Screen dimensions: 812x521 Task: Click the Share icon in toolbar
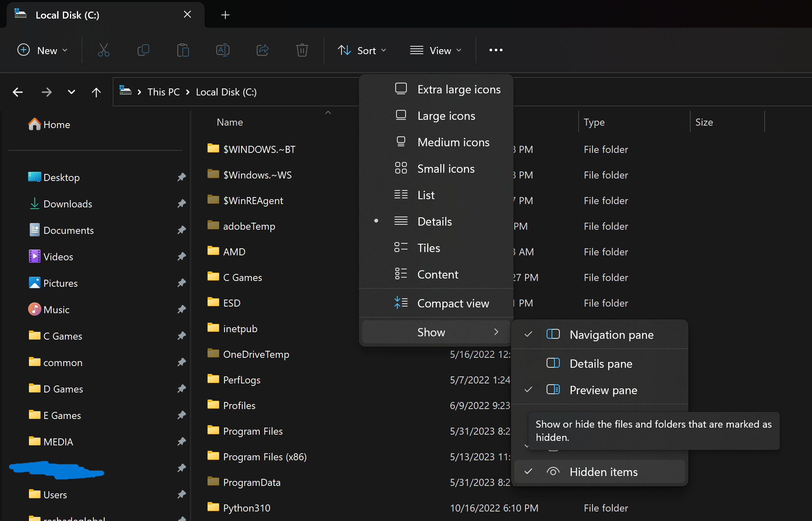tap(263, 50)
